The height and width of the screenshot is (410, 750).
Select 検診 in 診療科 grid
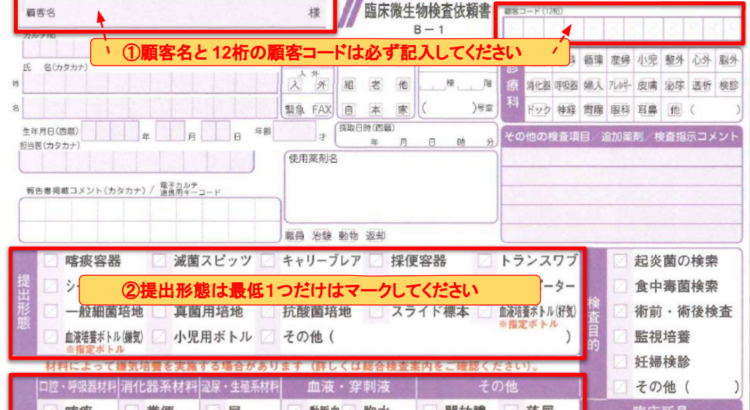coord(729,85)
